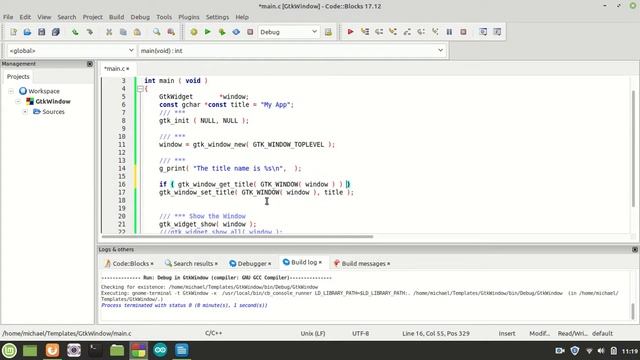Click the Rebuild toolbar icon
Image resolution: width=640 pixels, height=360 pixels.
(236, 32)
